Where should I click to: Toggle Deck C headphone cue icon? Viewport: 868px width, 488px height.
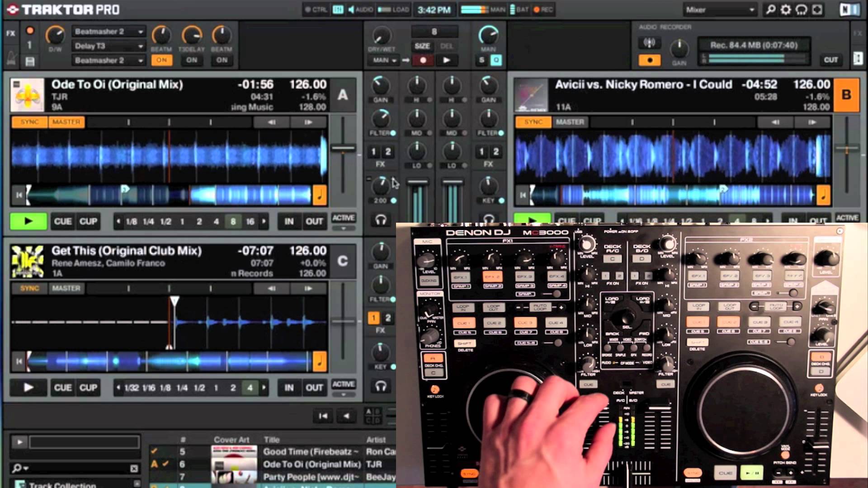(x=381, y=386)
